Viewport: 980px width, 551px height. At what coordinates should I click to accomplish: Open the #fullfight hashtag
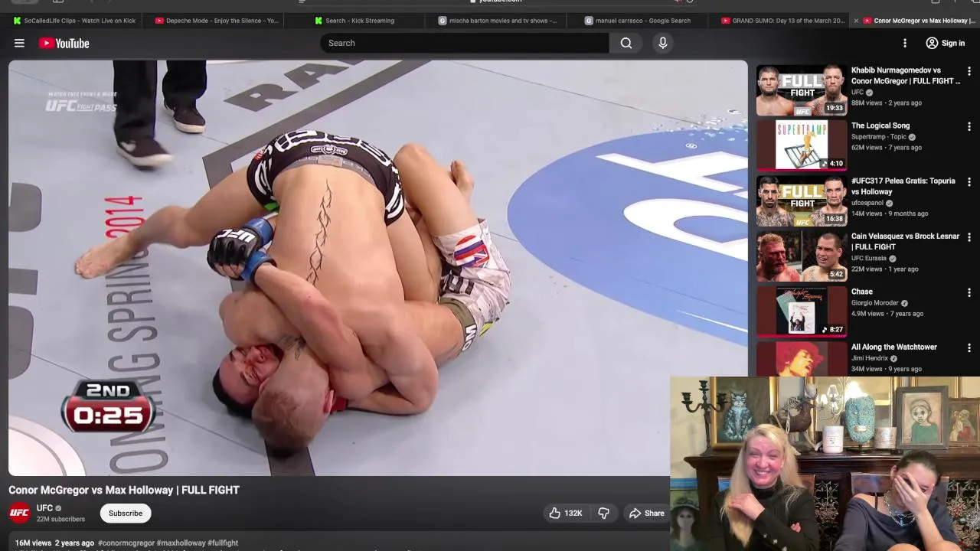tap(223, 543)
